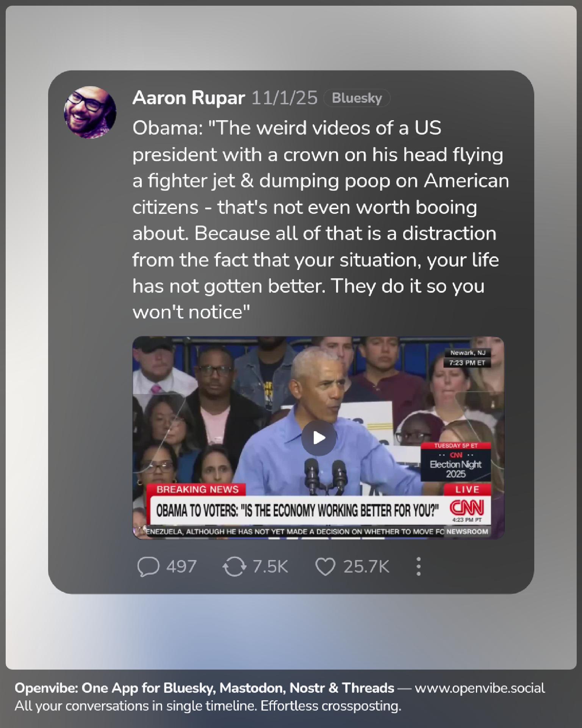Click the 11/1/25 post date
The image size is (582, 728).
pyautogui.click(x=285, y=98)
